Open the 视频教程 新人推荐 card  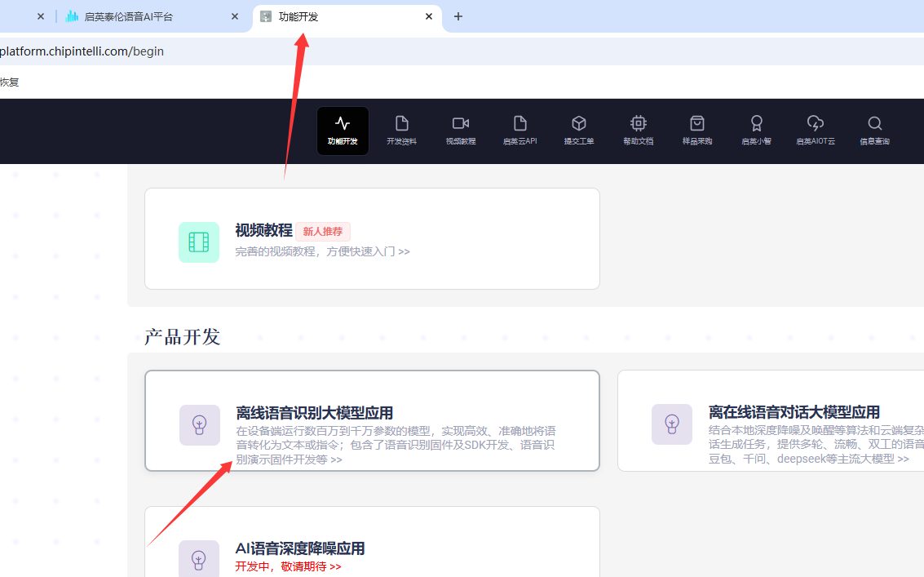[372, 239]
